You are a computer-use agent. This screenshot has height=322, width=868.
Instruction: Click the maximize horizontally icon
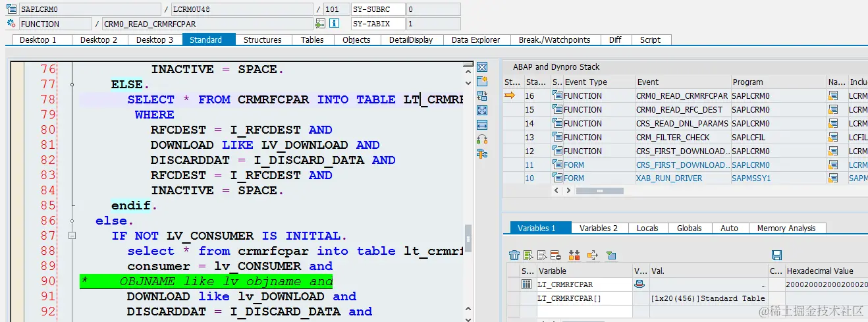[x=482, y=125]
